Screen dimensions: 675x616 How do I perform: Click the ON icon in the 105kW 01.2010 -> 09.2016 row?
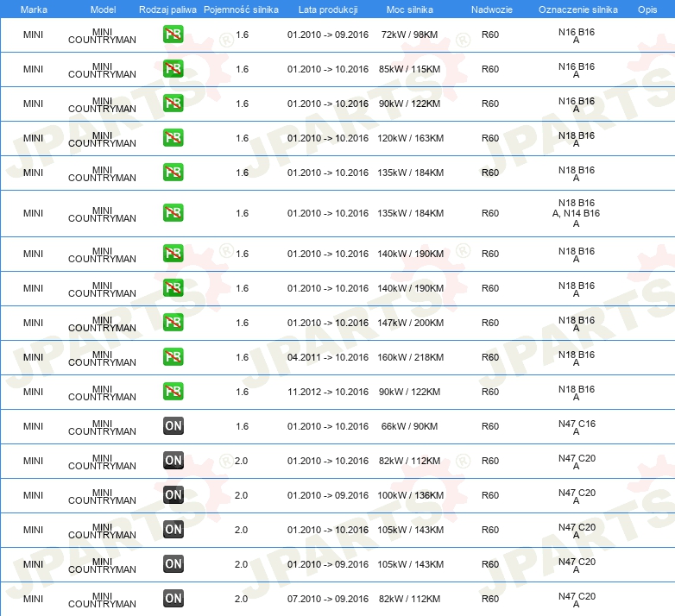coord(173,564)
